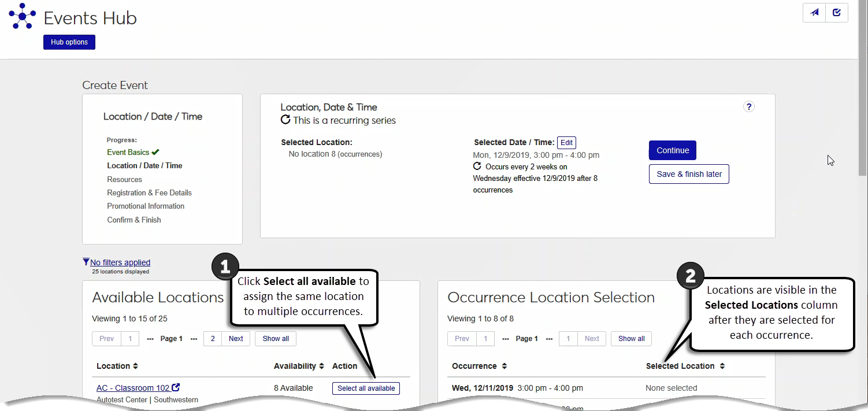Sort by Occurrence column arrows
Image resolution: width=868 pixels, height=411 pixels.
click(504, 366)
